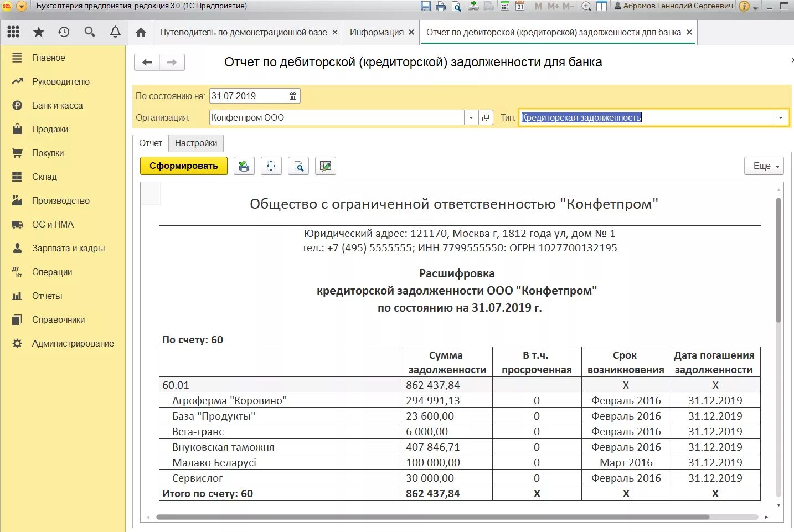Open the Операции section
Image resolution: width=794 pixels, height=532 pixels.
(52, 272)
